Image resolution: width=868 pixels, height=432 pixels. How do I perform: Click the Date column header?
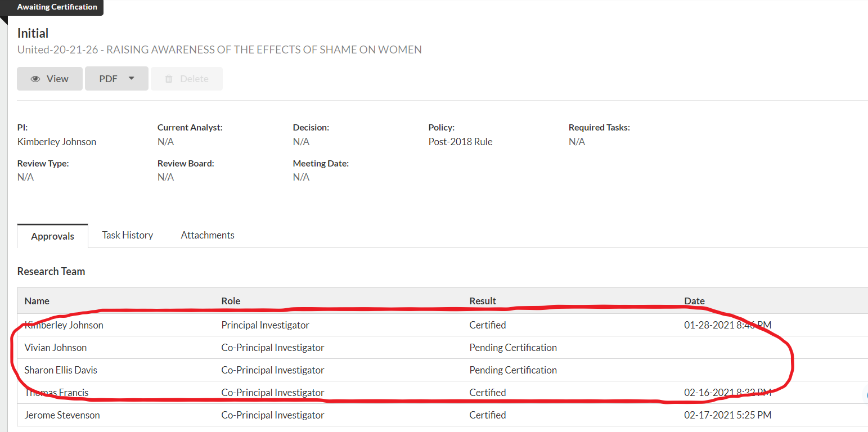click(x=694, y=301)
